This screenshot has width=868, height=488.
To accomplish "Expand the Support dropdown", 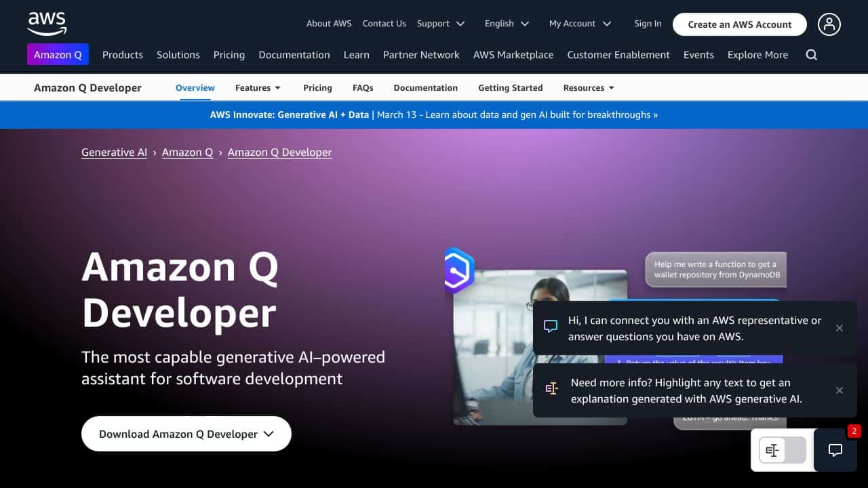I will tap(441, 23).
